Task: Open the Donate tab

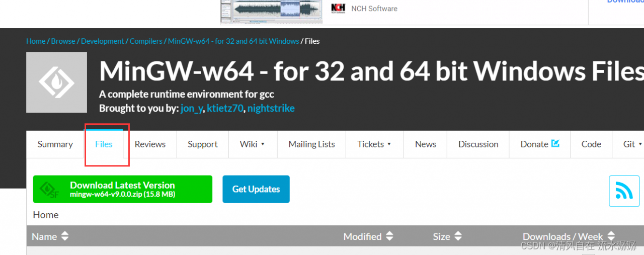Action: [540, 144]
